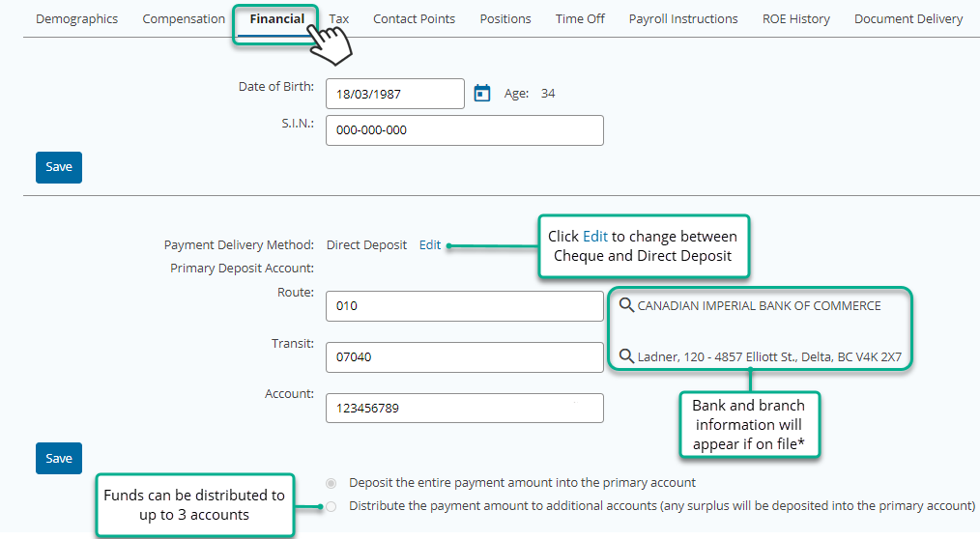Click the Transit number field
Image resolution: width=980 pixels, height=539 pixels.
point(464,357)
